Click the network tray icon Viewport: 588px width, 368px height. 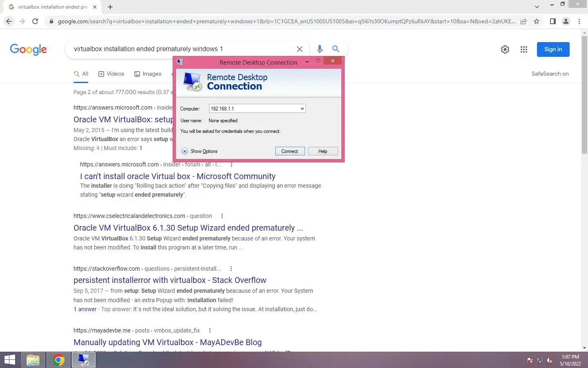coord(540,360)
